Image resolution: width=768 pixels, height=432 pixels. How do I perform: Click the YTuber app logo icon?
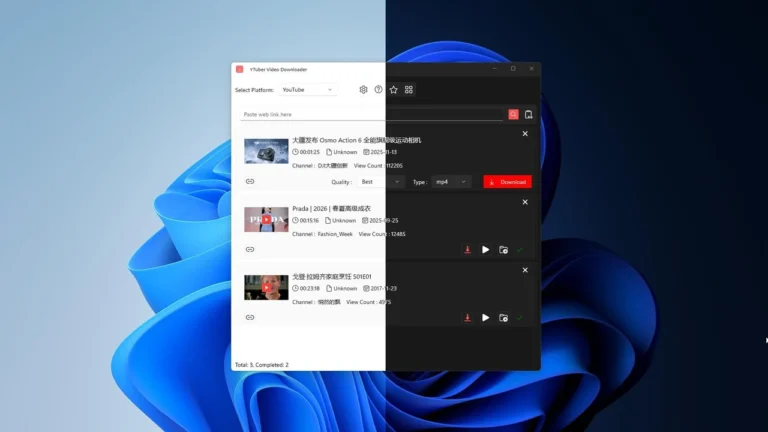pos(240,69)
